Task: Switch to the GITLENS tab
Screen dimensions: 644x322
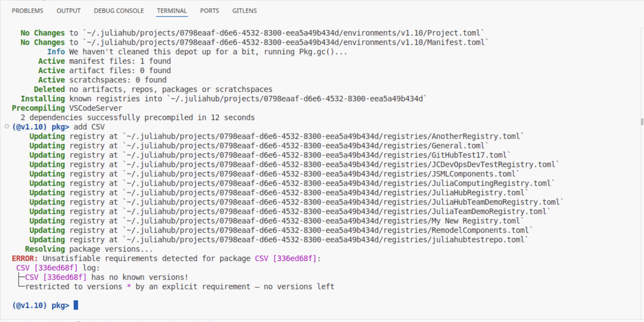Action: (244, 11)
